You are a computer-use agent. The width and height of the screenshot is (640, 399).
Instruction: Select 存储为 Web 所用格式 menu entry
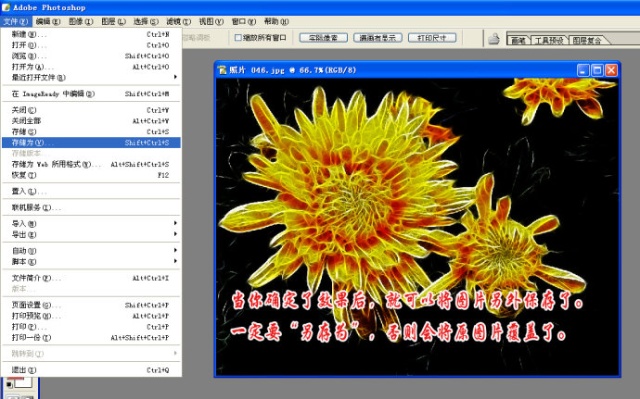point(91,164)
